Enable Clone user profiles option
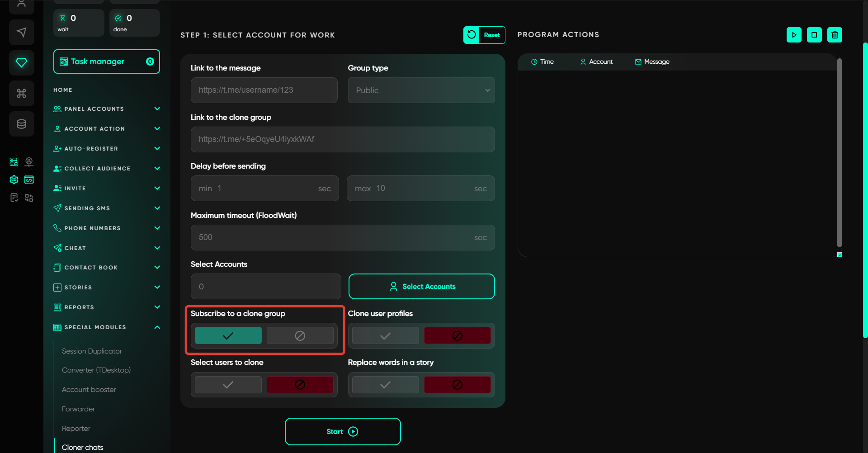868x453 pixels. 385,336
